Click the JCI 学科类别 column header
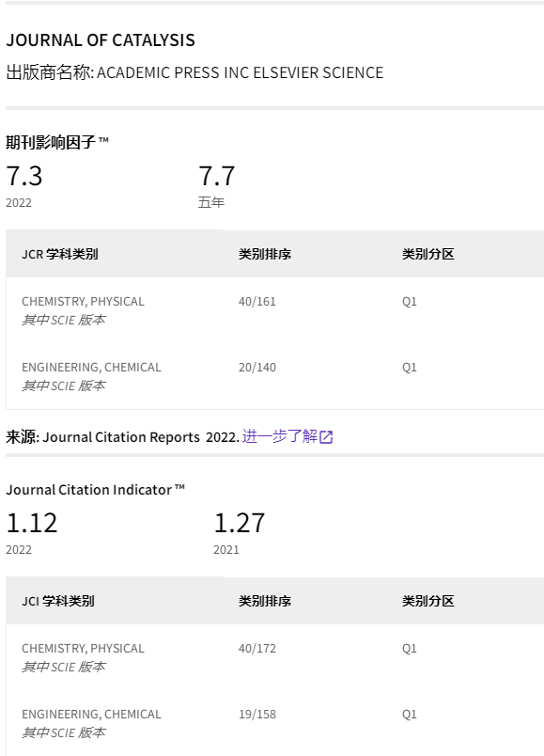The image size is (544, 756). [58, 601]
